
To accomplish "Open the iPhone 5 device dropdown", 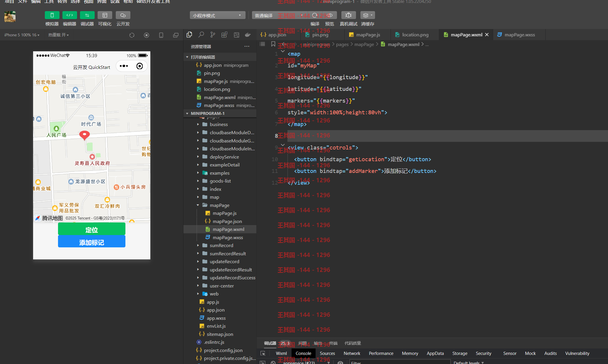I will [22, 35].
